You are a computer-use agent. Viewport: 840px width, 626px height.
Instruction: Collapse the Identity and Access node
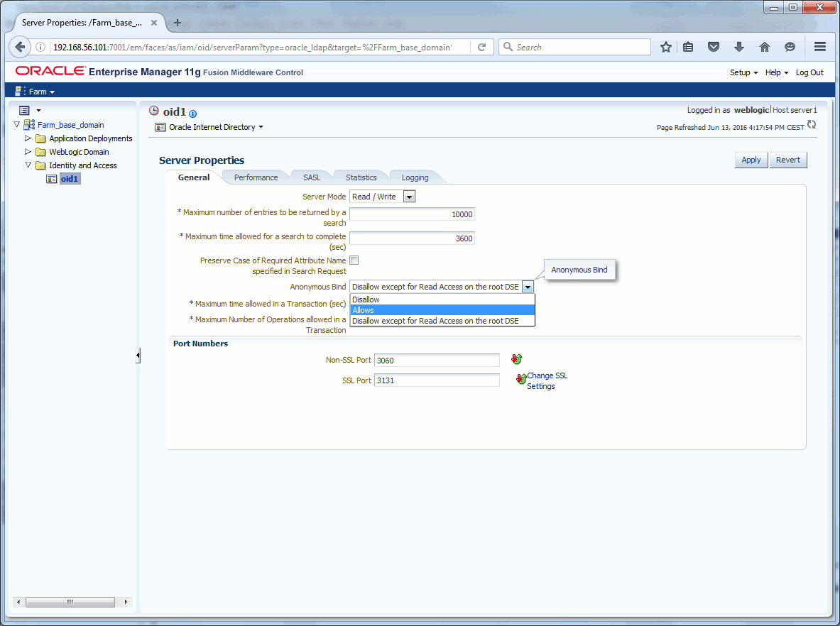(28, 165)
